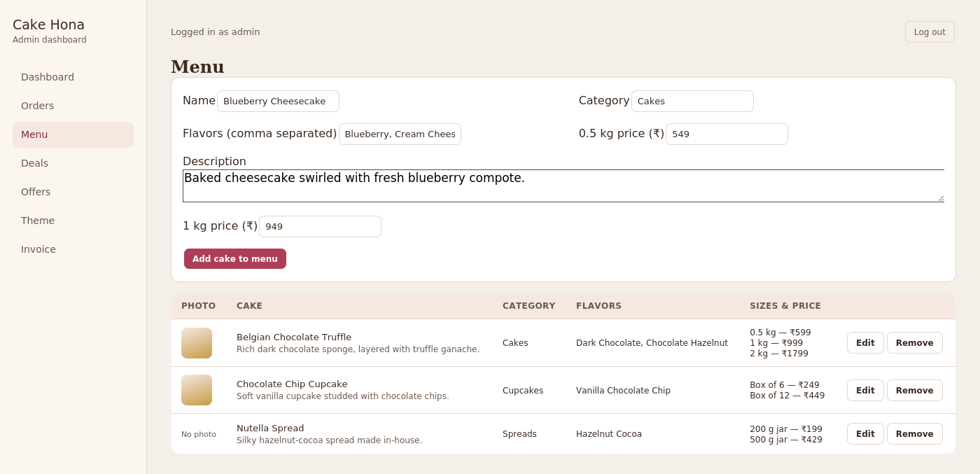Click the Cake Hona title
The height and width of the screenshot is (474, 980).
[48, 25]
